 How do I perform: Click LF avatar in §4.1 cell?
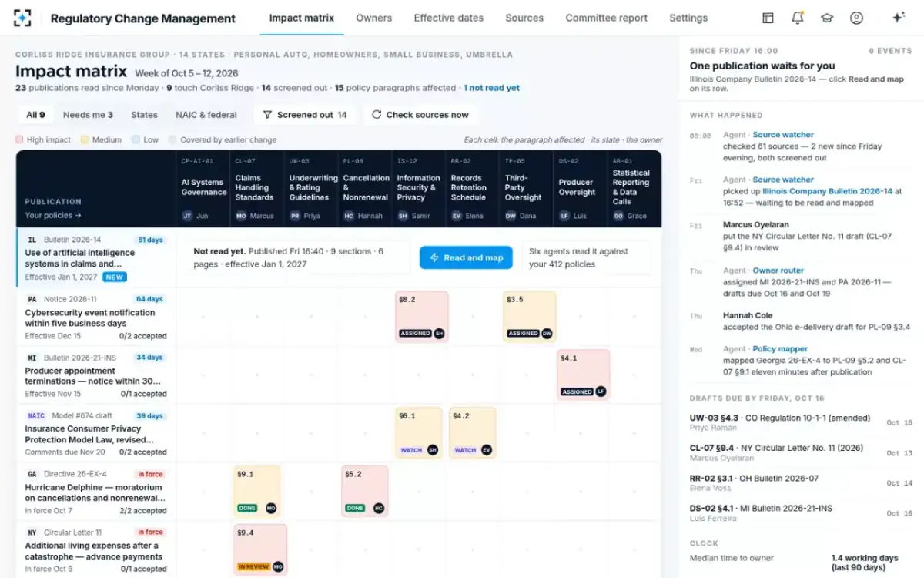coord(601,391)
